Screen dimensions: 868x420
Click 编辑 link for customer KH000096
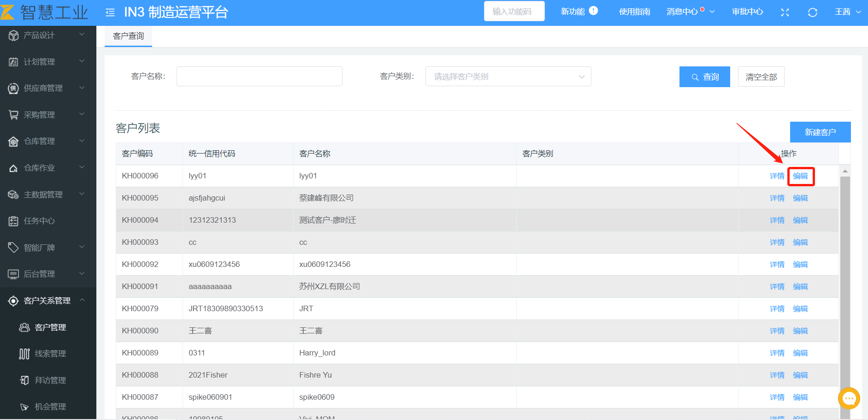point(800,176)
